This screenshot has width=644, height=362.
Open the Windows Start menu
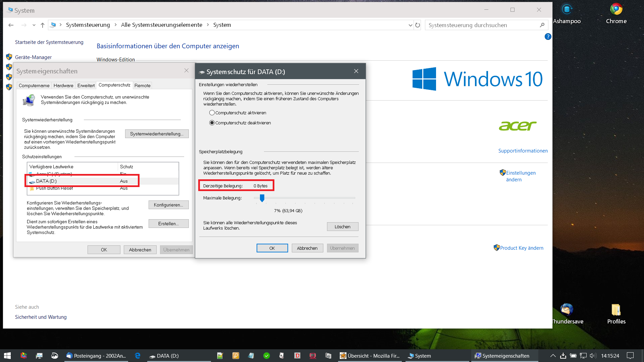(x=7, y=356)
